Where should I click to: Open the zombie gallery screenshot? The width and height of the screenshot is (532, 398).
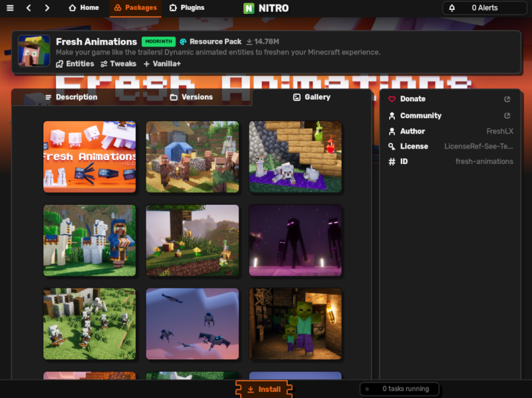pos(295,324)
